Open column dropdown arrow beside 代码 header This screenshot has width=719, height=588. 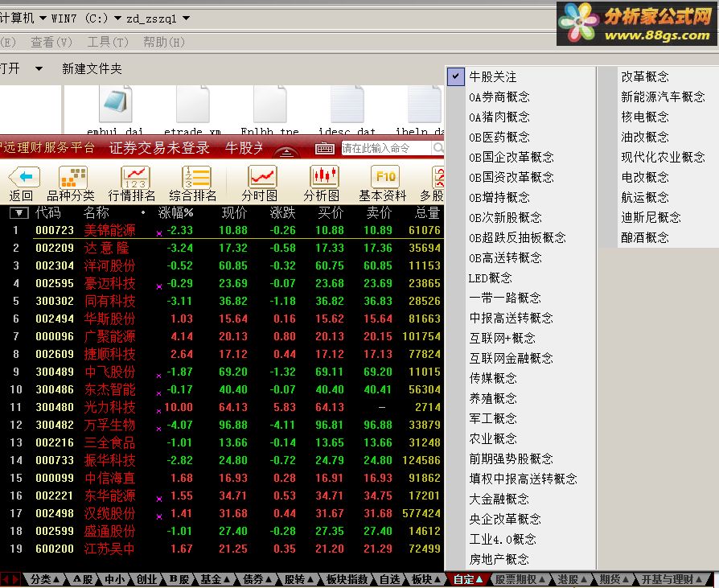18,213
